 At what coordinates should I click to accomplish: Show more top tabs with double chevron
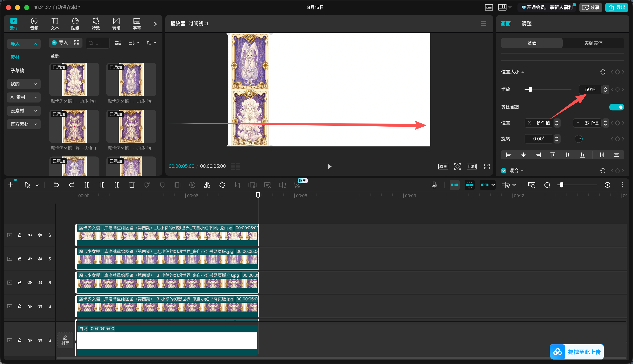tap(156, 24)
